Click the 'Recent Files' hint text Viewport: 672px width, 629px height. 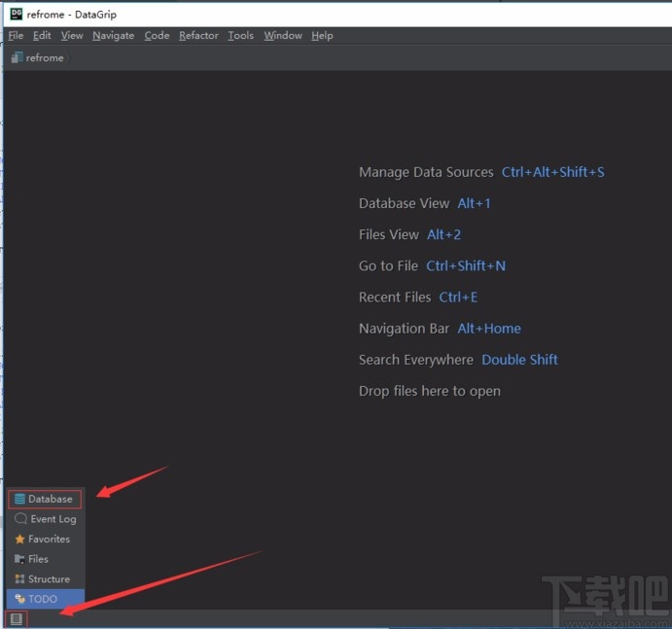tap(395, 297)
